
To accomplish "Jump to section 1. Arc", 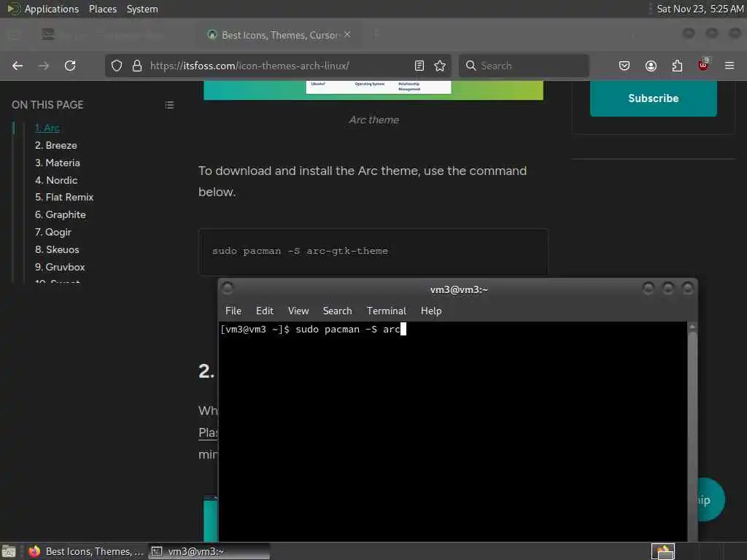I will pos(47,128).
